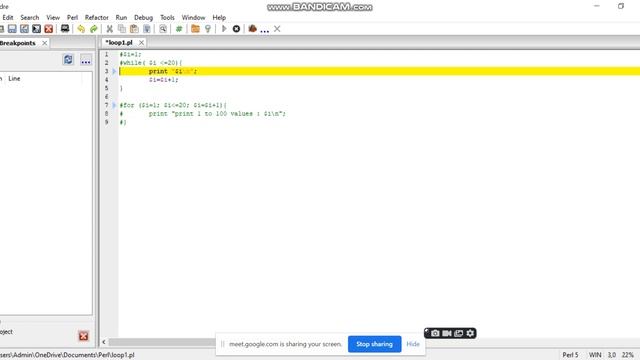Restore down the Padre window
This screenshot has height=360, width=640.
621,6
